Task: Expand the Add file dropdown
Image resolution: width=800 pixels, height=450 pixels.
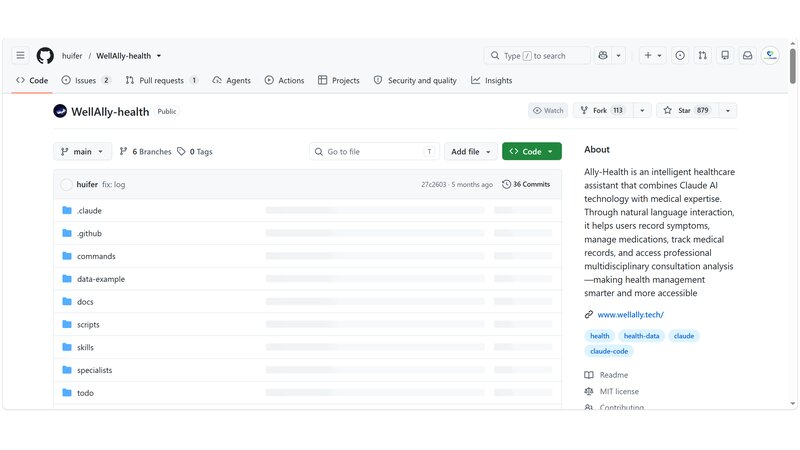Action: pos(470,152)
